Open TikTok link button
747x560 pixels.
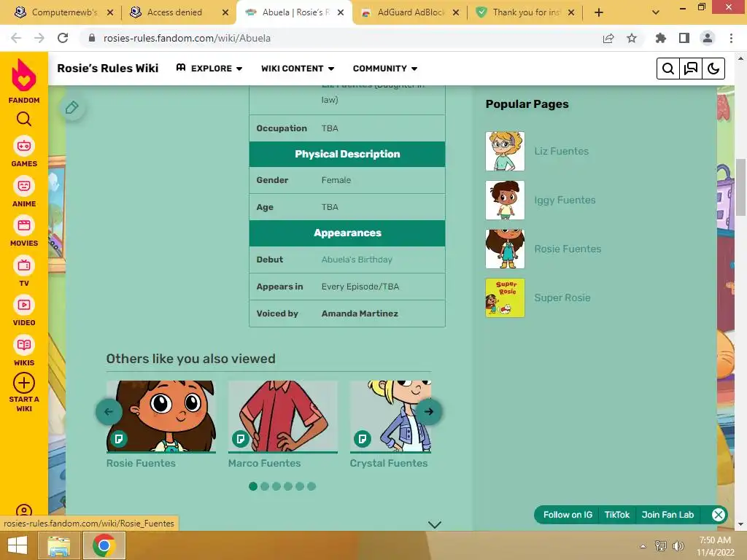click(617, 515)
